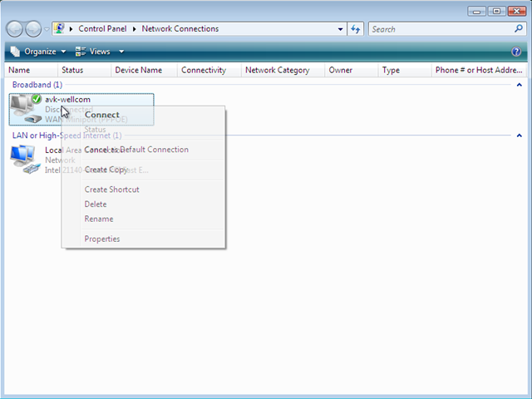532x399 pixels.
Task: Sort by Phone # or Host Address column
Action: coord(479,70)
